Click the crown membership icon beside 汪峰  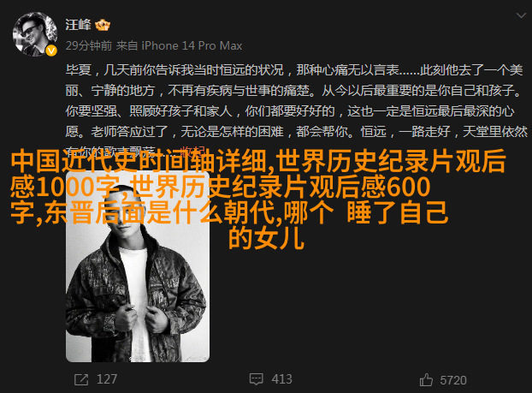click(103, 25)
